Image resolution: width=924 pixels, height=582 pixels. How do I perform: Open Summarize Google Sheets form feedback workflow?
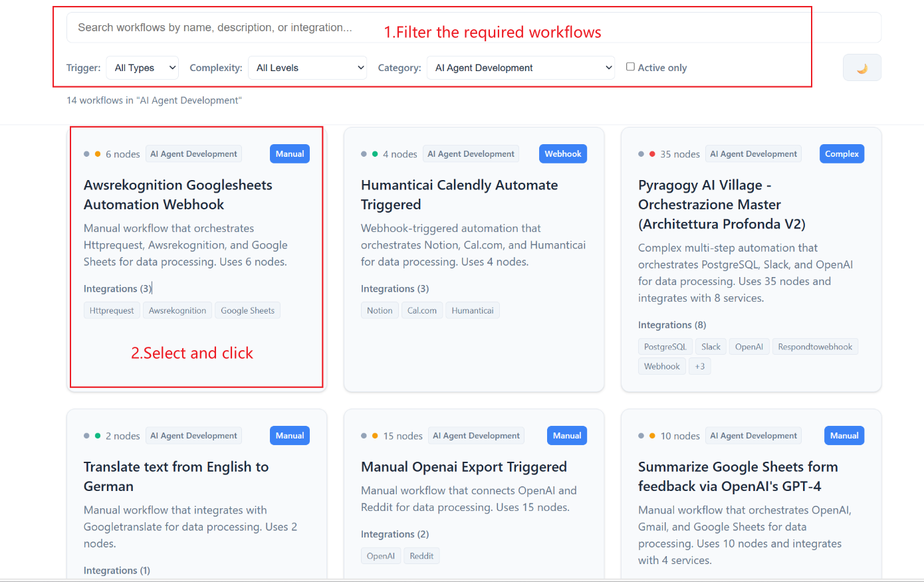(737, 476)
